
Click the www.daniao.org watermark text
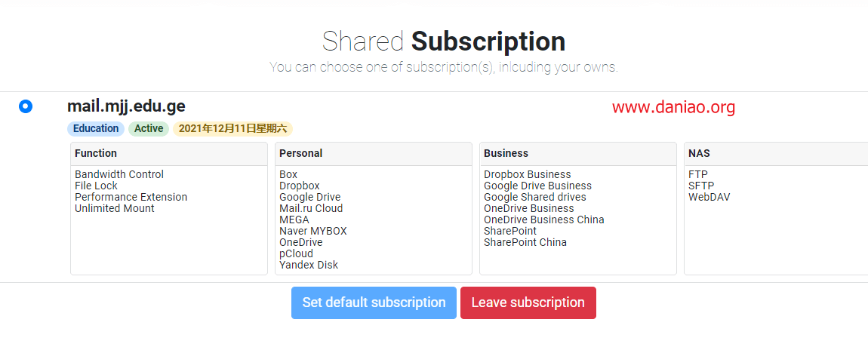coord(674,107)
